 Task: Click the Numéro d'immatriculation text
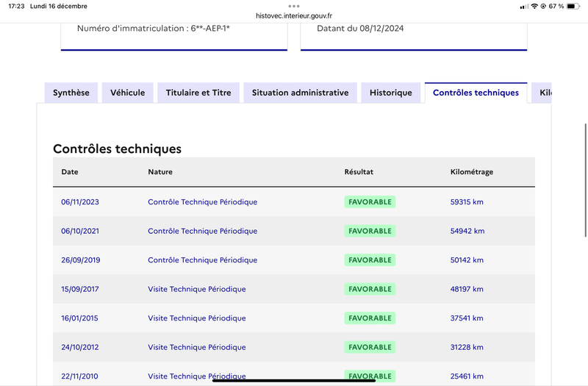(x=154, y=29)
